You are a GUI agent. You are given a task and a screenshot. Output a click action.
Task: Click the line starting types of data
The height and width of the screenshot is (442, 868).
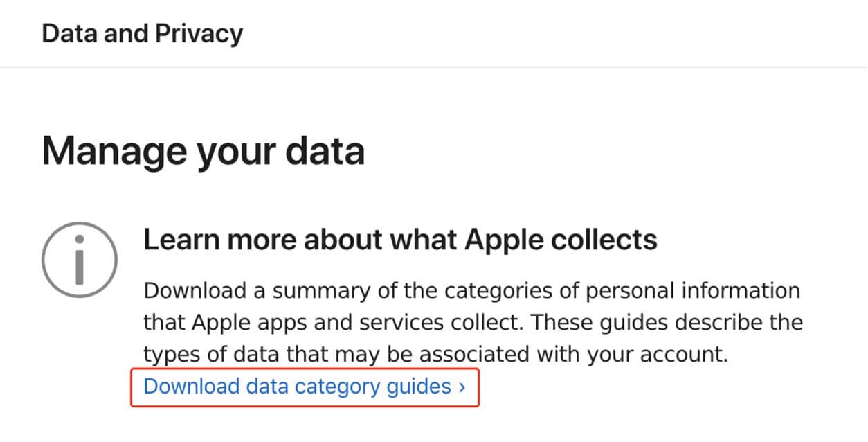[436, 354]
